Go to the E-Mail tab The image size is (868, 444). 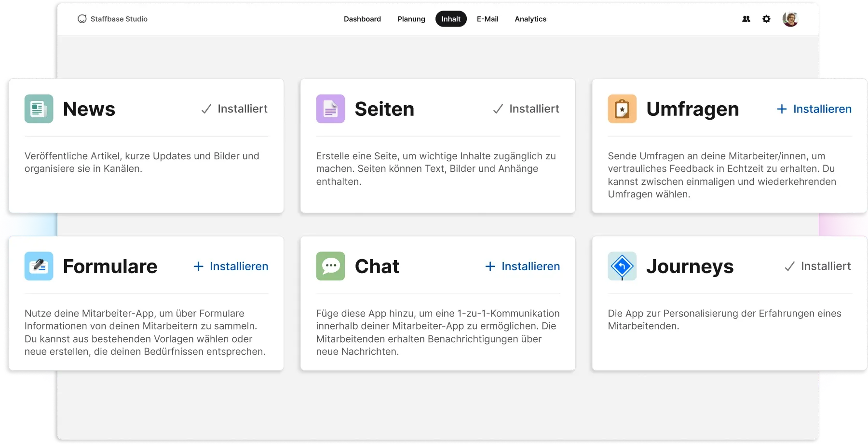coord(488,19)
